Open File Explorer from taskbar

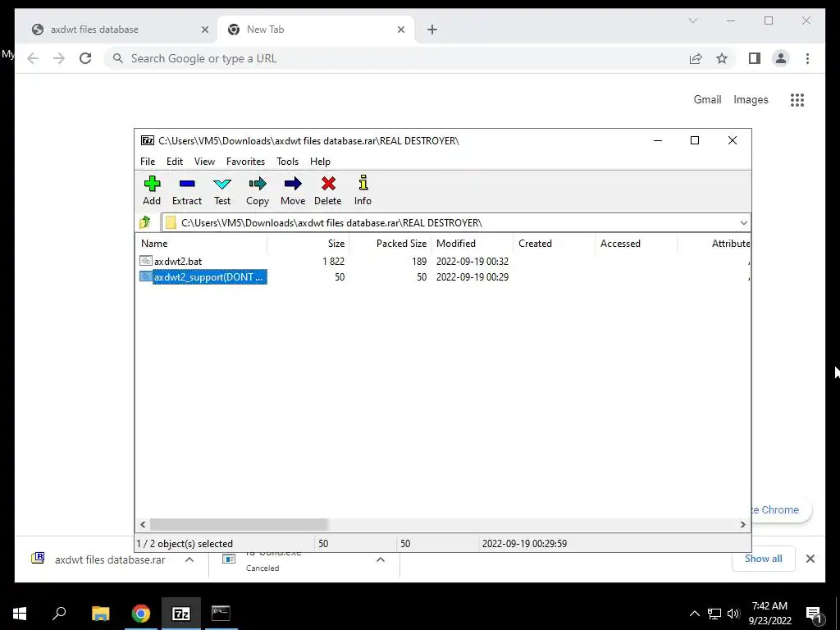(x=100, y=614)
